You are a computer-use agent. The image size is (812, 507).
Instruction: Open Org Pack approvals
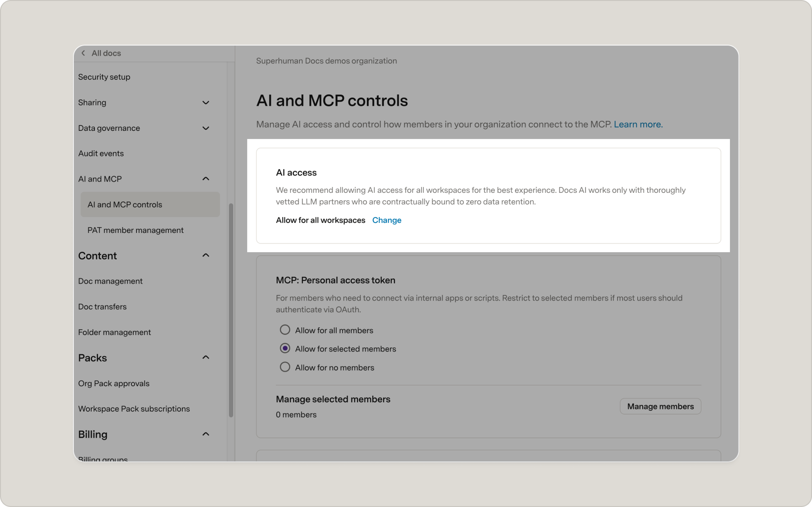[114, 383]
